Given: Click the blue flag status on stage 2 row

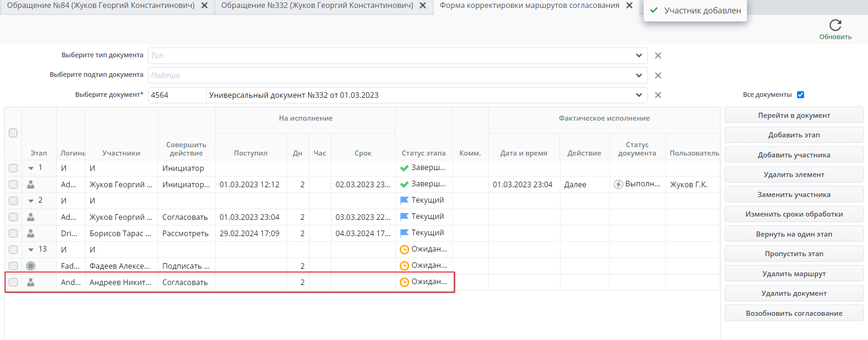Looking at the screenshot, I should point(404,200).
